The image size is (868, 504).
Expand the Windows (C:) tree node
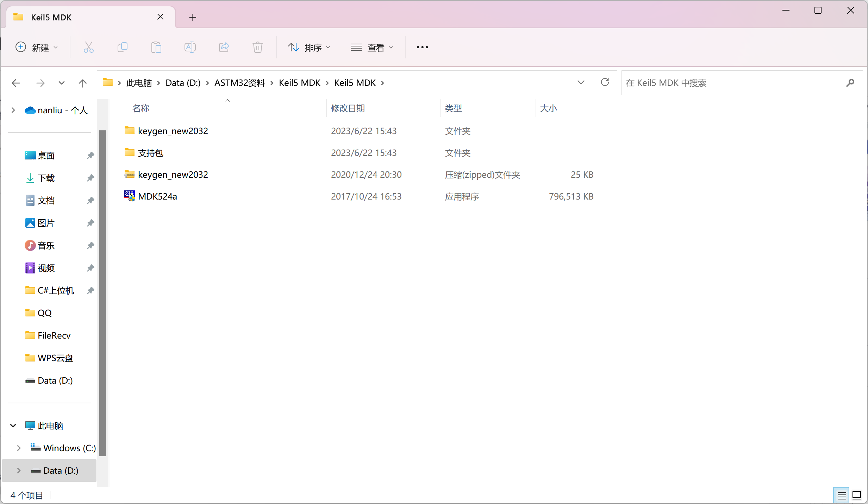click(x=19, y=448)
